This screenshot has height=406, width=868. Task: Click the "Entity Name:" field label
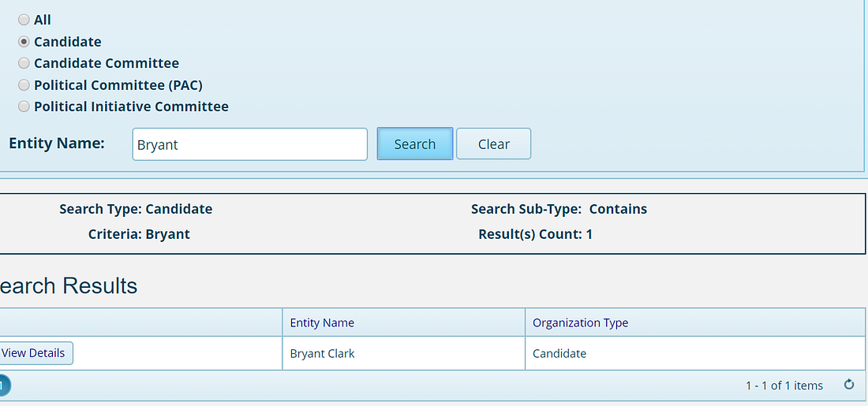(x=57, y=143)
